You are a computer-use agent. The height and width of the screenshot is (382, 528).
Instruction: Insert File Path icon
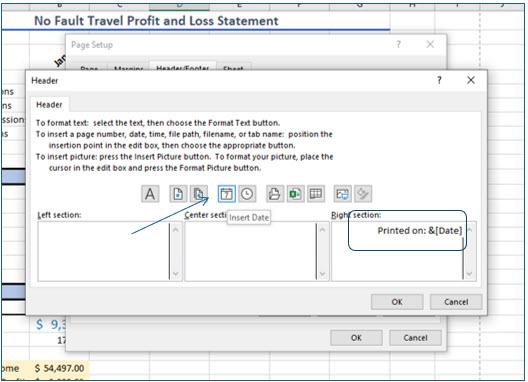coord(275,194)
